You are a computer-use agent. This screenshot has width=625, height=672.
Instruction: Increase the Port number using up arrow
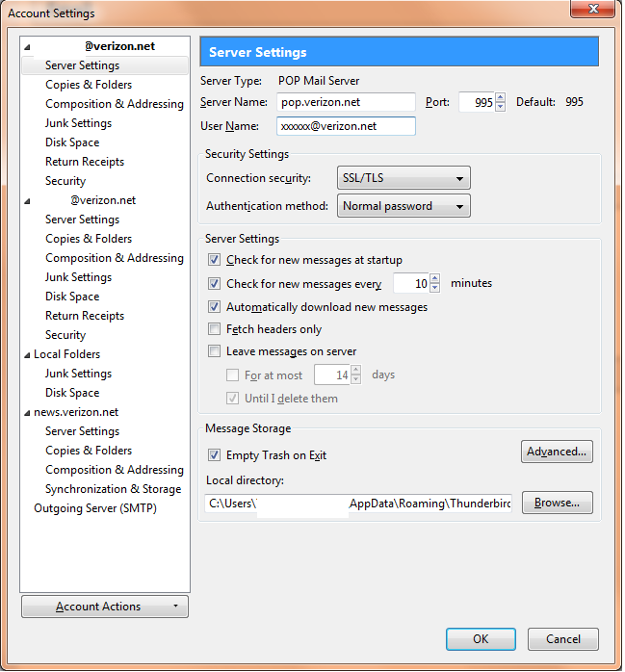[500, 97]
